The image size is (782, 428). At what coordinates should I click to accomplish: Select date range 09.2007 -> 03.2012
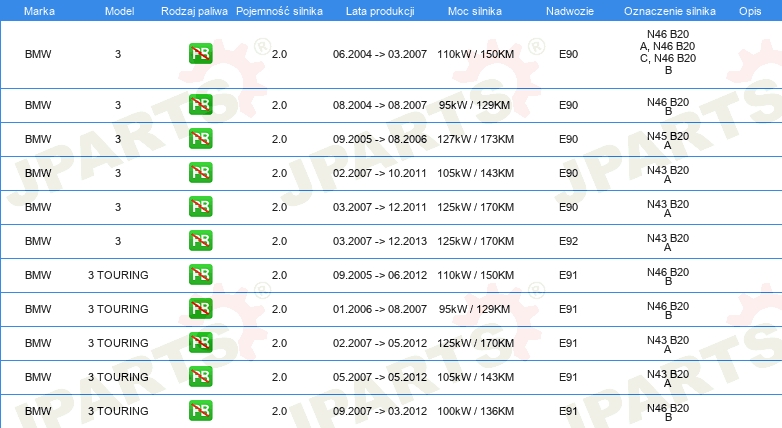[x=380, y=411]
